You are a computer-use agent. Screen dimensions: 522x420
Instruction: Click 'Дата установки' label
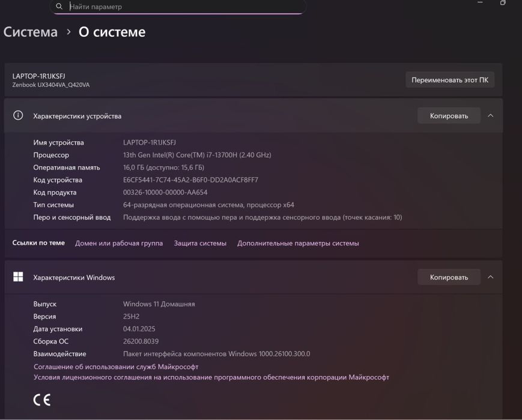pyautogui.click(x=58, y=329)
